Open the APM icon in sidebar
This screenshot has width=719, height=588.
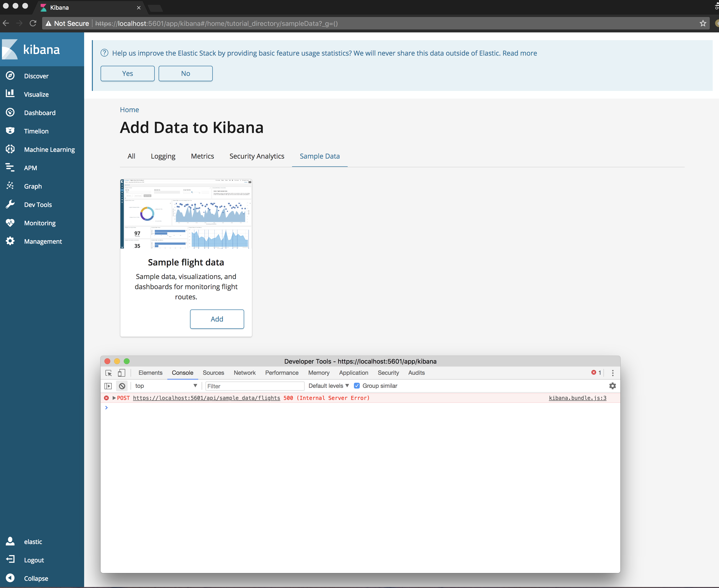pos(10,167)
